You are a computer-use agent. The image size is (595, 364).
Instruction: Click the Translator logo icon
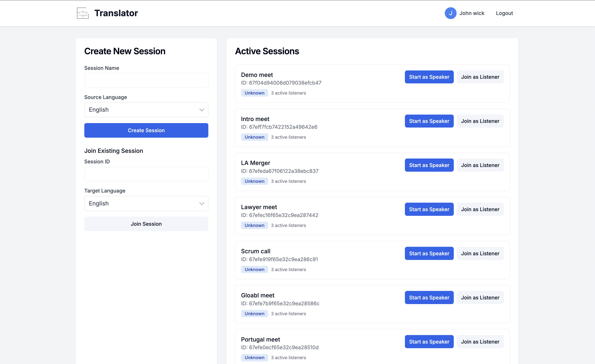coord(83,13)
